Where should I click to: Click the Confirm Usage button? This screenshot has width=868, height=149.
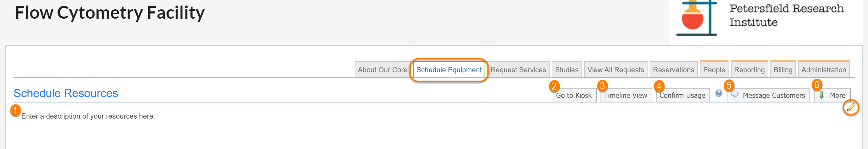coord(682,95)
